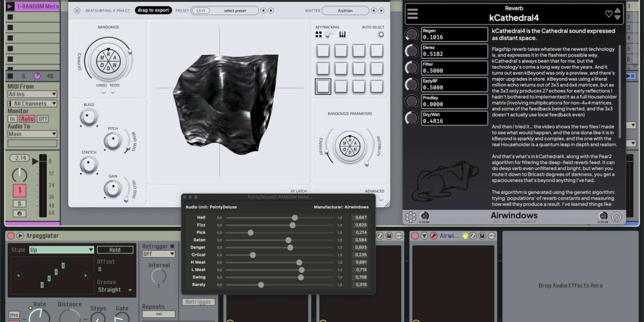Screen dimensions: 644x322
Task: Open the select preset menu
Action: (234, 10)
